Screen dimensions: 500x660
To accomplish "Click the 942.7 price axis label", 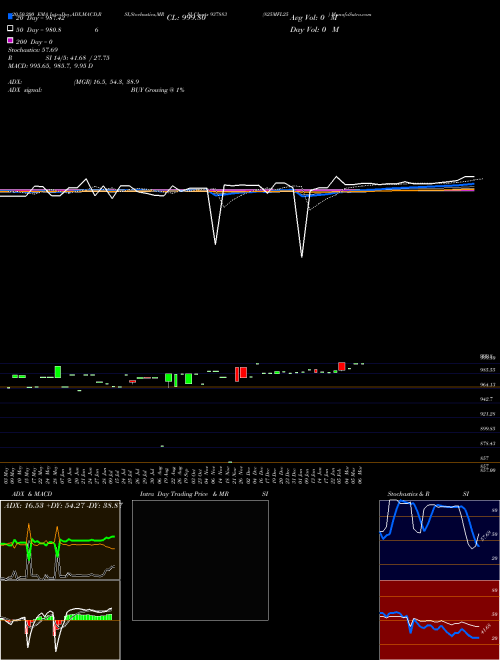I will click(487, 399).
